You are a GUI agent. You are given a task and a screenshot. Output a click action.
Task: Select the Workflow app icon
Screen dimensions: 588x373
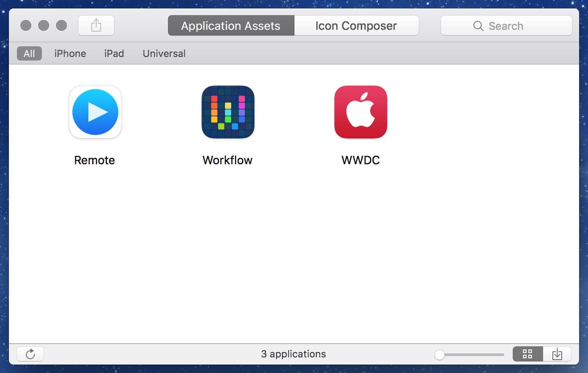point(228,112)
